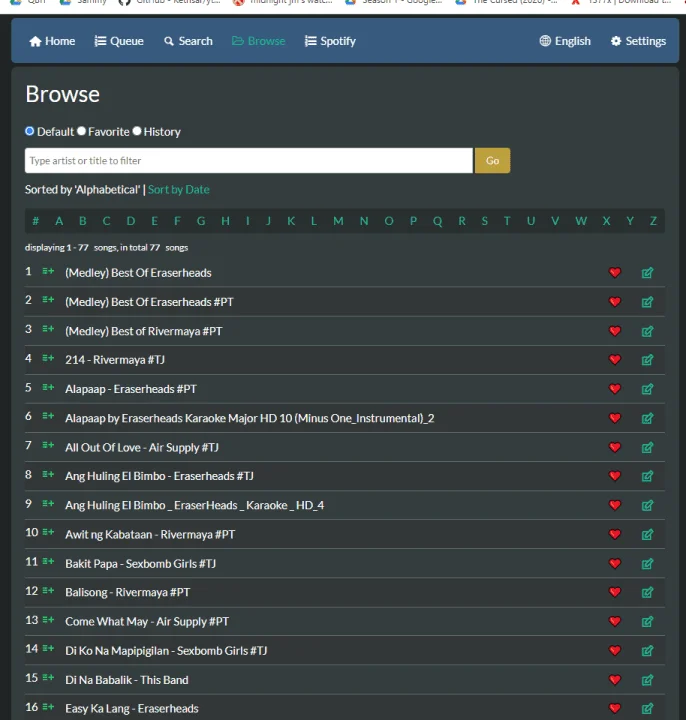Click title '(Medley) Best of Rivermaya #PT'
Screen dimensions: 686x720
point(144,331)
